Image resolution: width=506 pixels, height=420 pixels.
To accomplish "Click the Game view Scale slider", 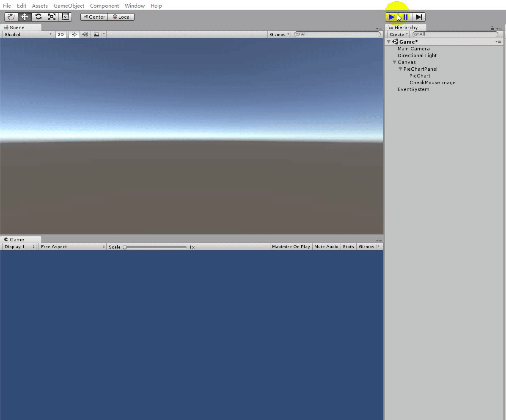I will (156, 247).
